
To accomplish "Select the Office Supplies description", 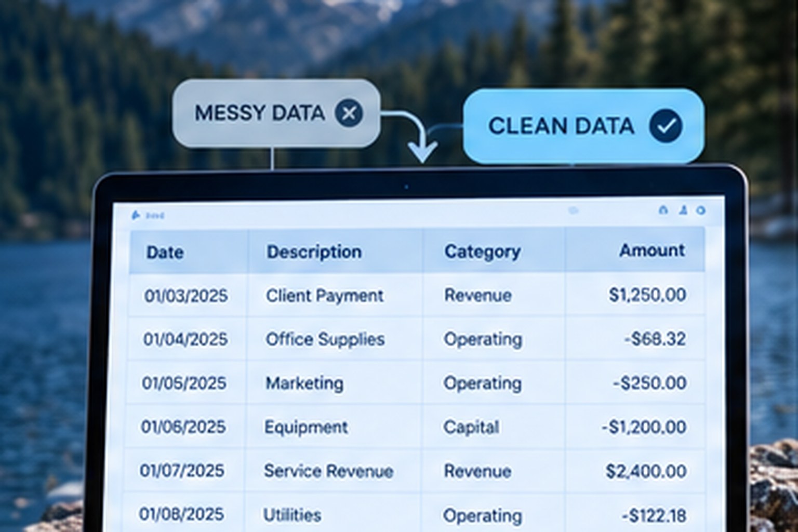I will tap(325, 340).
